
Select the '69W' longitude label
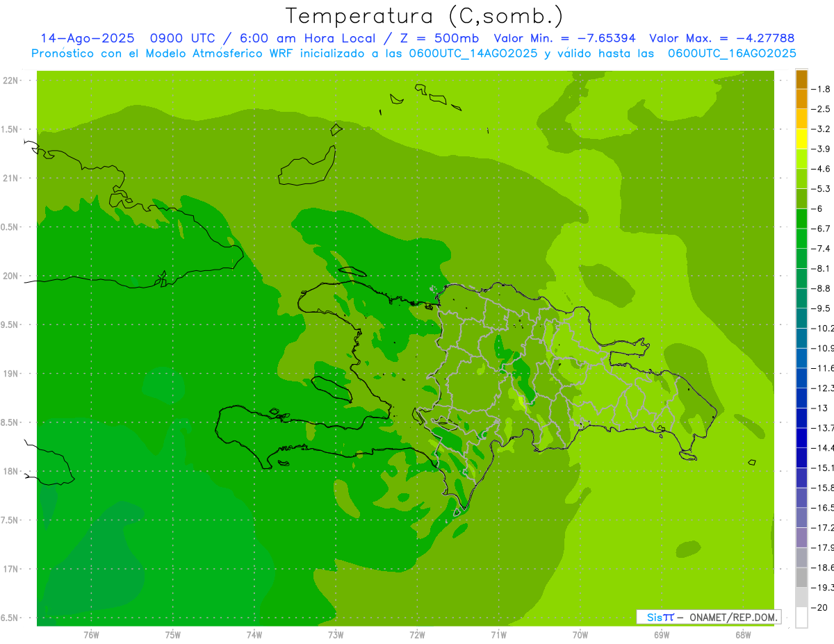(662, 635)
